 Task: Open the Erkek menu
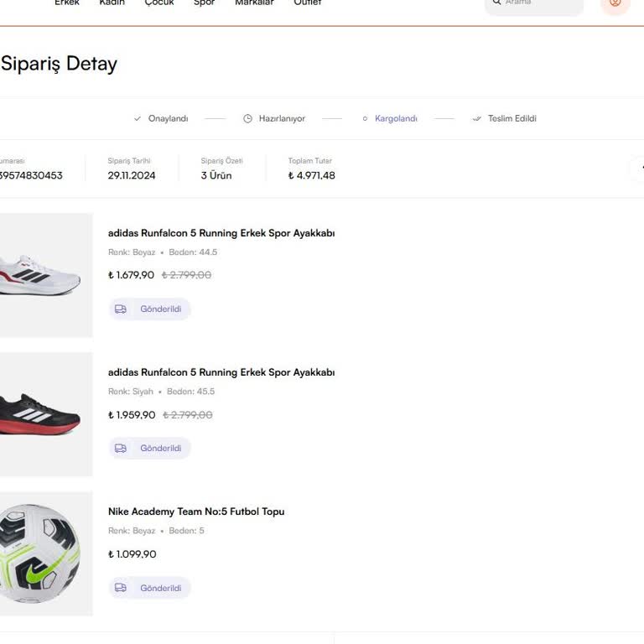(x=67, y=3)
